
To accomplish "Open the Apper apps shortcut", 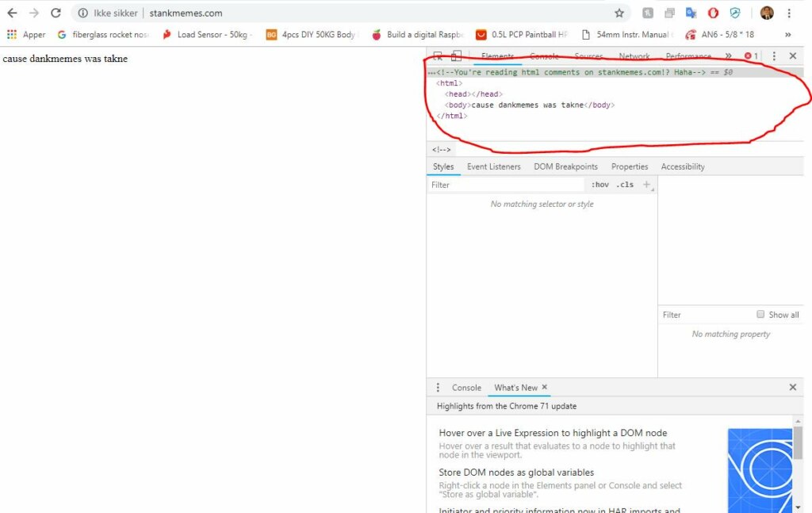I will coord(26,35).
